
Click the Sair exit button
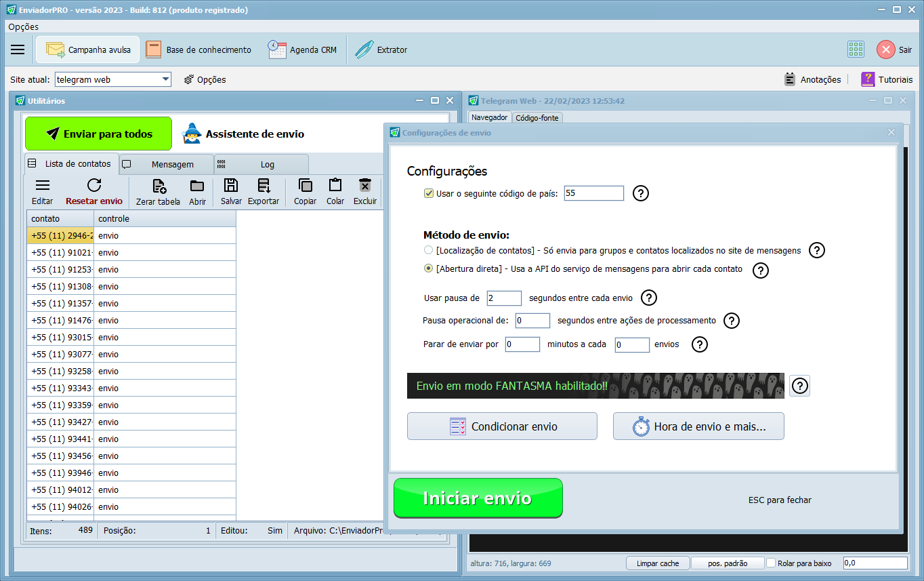coord(894,49)
